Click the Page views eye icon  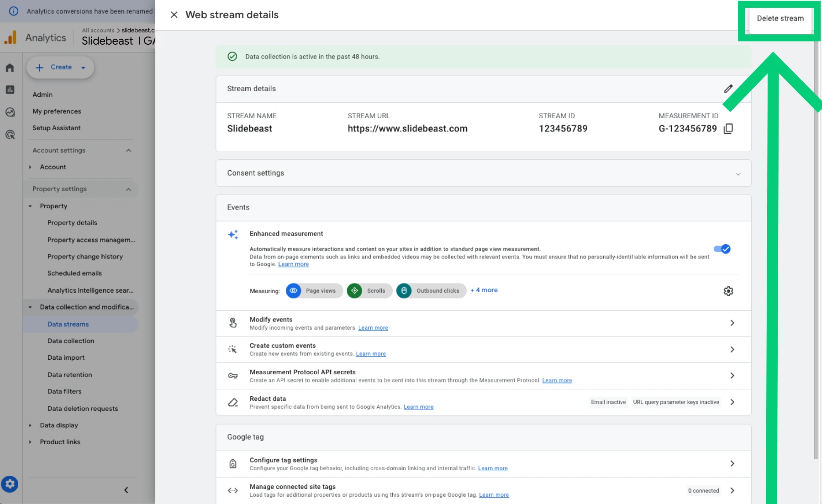[293, 290]
